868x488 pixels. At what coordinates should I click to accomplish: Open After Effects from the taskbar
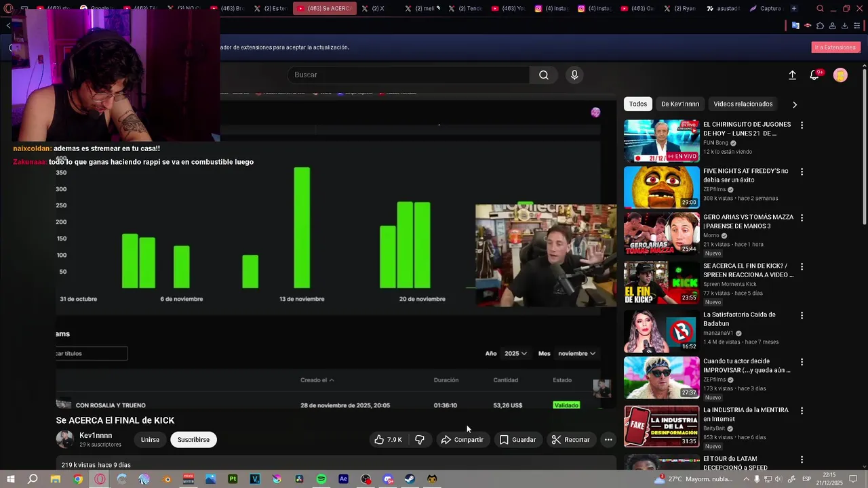click(344, 479)
